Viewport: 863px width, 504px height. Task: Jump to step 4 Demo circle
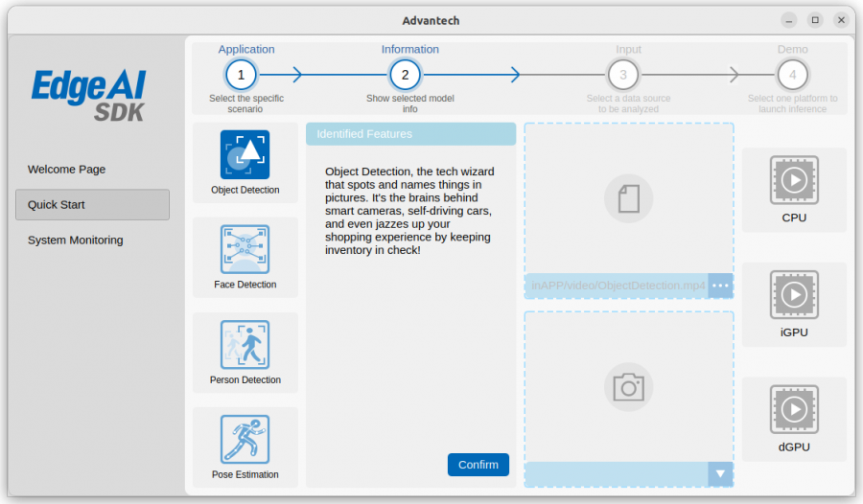(x=793, y=75)
